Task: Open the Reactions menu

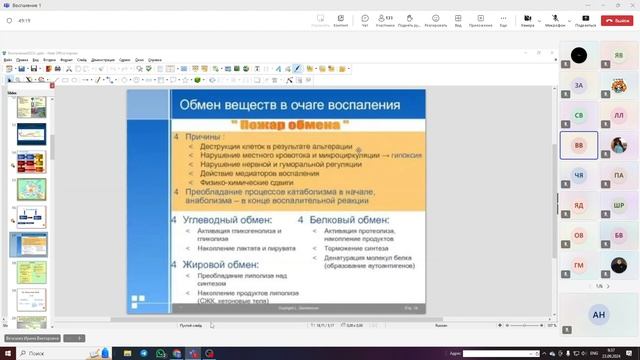Action: [x=436, y=20]
